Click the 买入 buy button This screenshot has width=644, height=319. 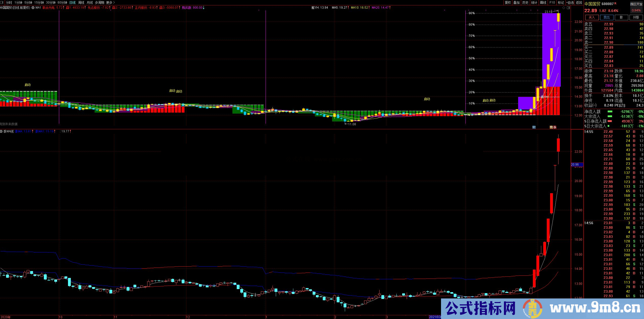coord(592,17)
